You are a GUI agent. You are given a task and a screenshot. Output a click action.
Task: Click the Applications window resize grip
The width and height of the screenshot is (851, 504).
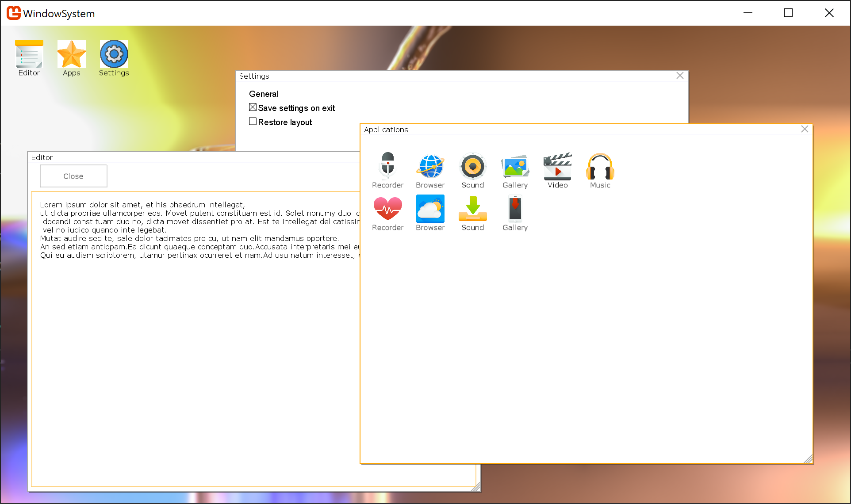click(x=809, y=459)
